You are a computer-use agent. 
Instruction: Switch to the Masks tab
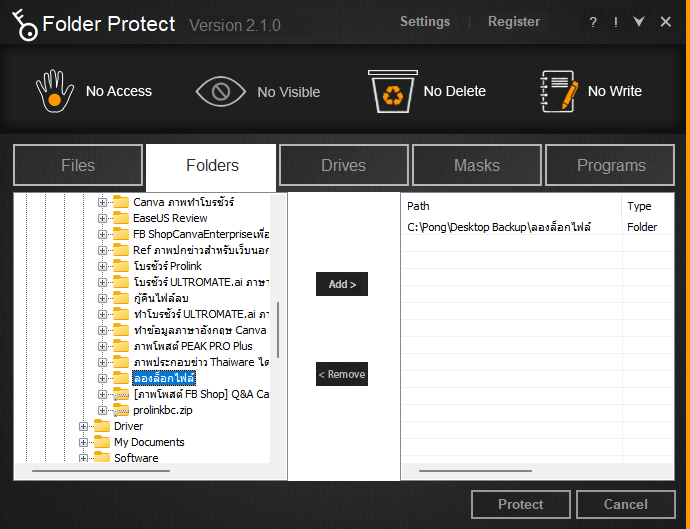click(x=477, y=165)
